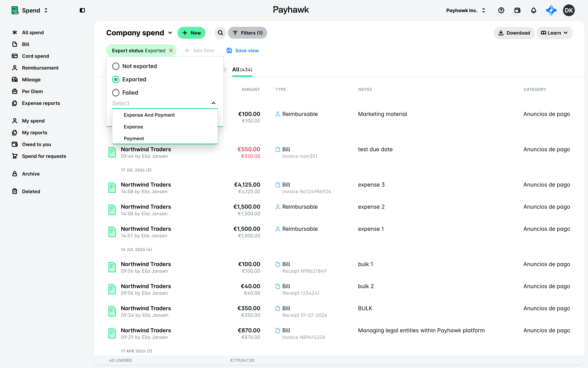Open the Expense reports section

click(41, 103)
